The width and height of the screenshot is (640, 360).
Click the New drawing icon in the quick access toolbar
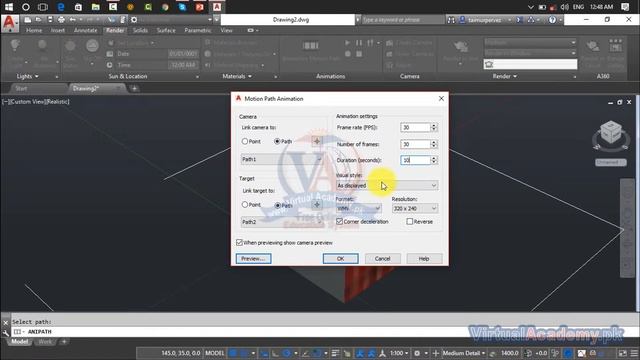point(28,20)
